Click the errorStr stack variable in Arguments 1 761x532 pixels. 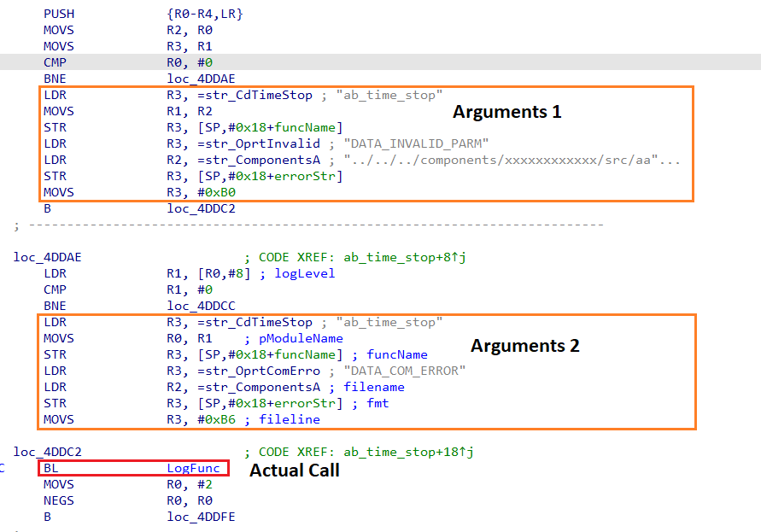(x=305, y=176)
